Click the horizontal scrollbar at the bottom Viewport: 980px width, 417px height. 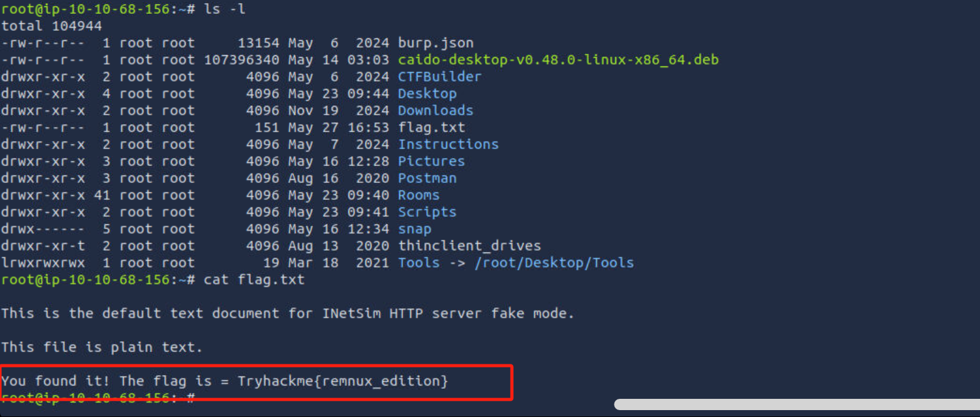(796, 404)
